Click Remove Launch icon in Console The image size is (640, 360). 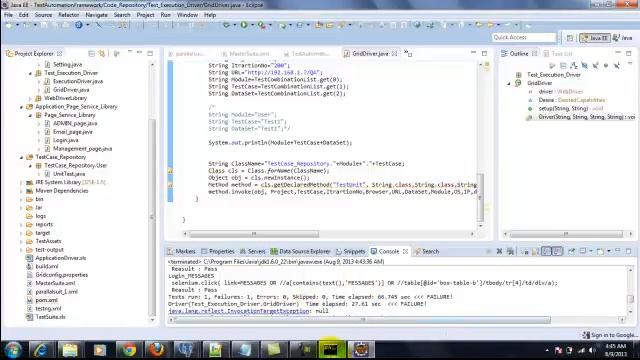[499, 251]
